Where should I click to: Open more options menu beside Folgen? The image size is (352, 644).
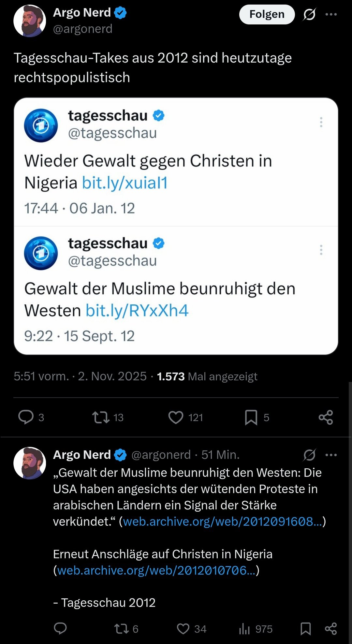click(331, 14)
